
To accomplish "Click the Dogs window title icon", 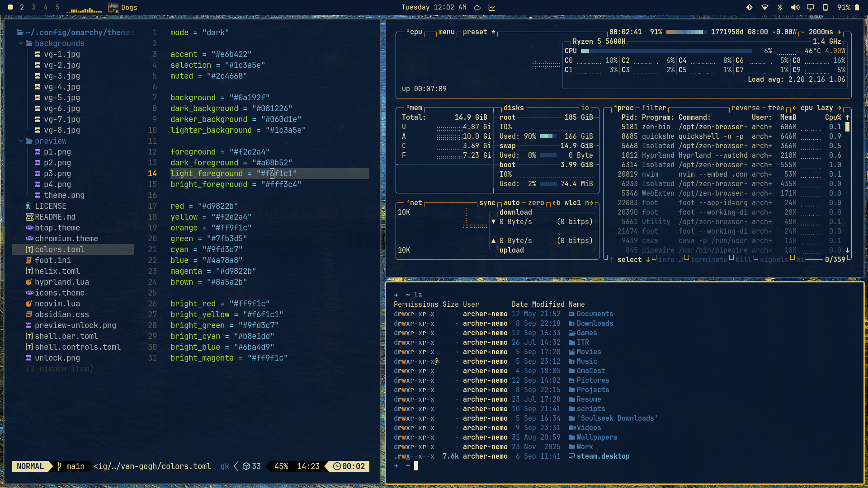I will coord(113,7).
